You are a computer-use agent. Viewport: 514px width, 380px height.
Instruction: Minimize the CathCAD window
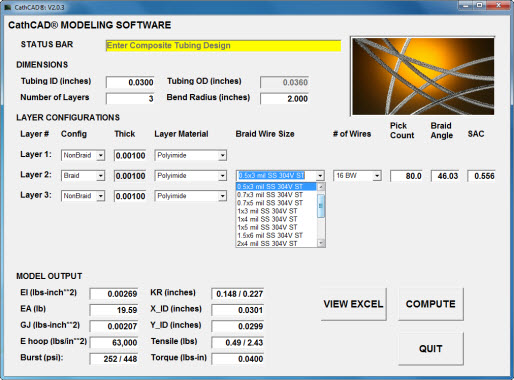[466, 5]
